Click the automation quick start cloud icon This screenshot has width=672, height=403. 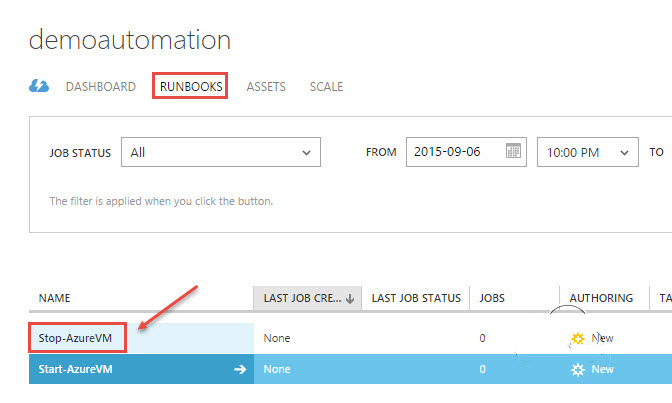tap(39, 86)
